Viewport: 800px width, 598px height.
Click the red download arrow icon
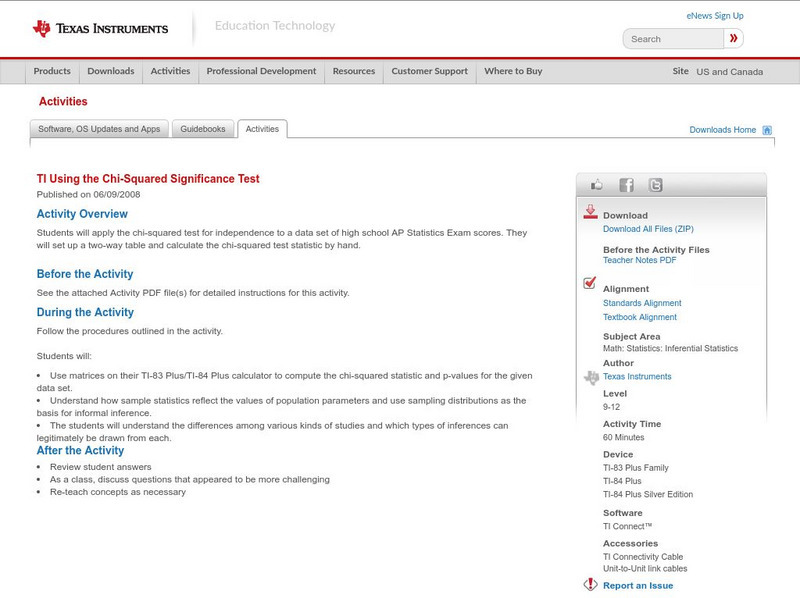590,212
